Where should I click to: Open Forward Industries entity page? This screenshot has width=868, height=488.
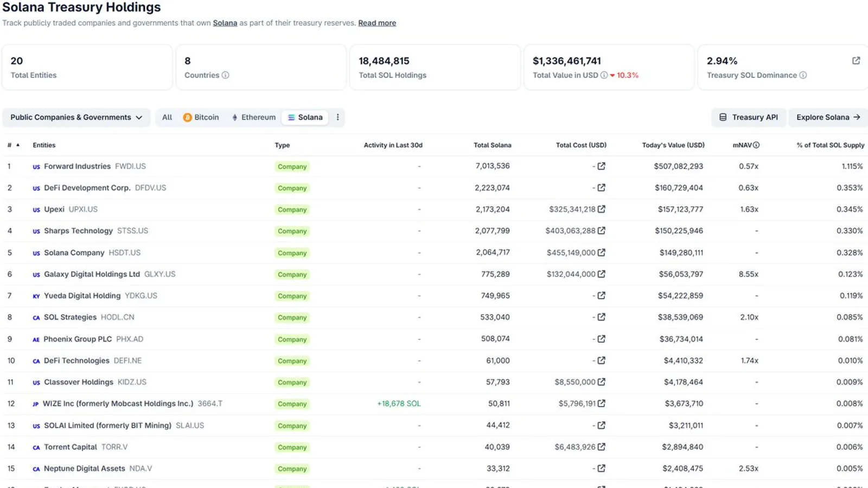pyautogui.click(x=77, y=166)
